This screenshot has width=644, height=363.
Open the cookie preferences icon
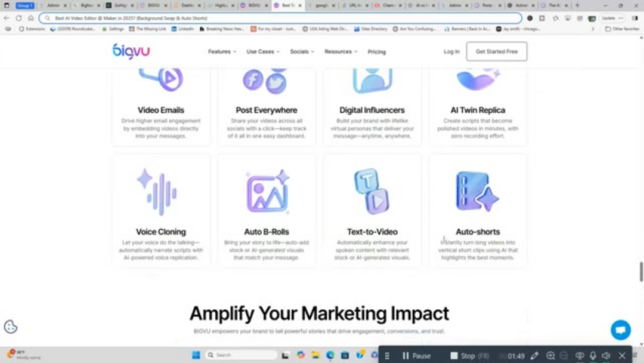11,327
